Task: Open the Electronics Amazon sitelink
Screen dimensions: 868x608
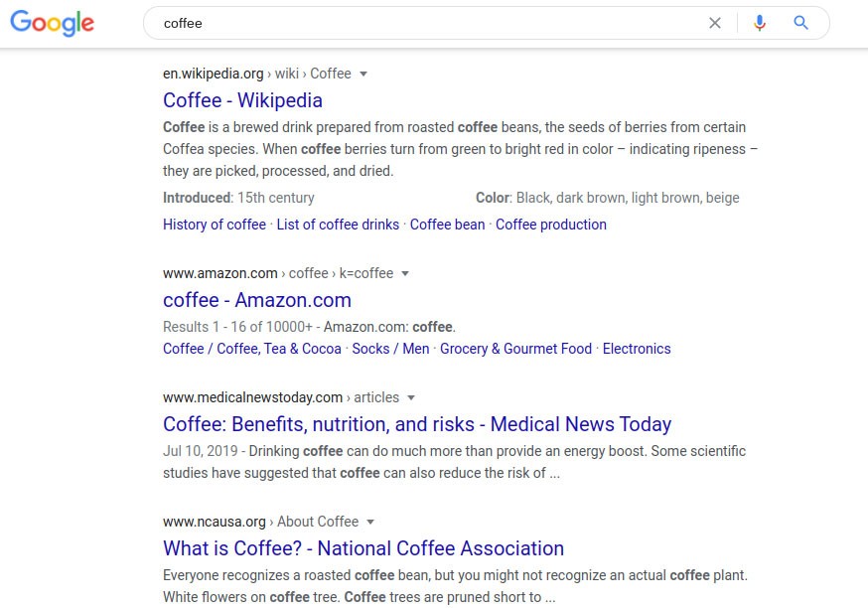Action: pyautogui.click(x=637, y=349)
